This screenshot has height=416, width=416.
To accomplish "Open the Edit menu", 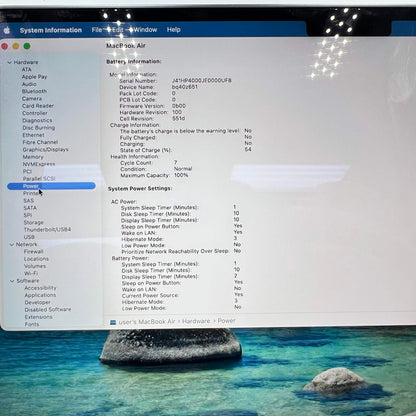I will [x=118, y=30].
